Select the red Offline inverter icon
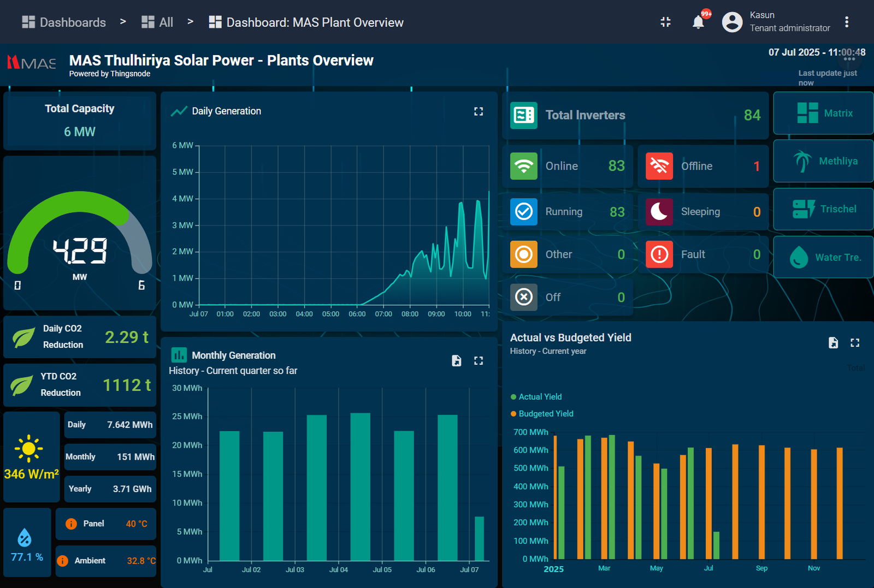 (659, 166)
